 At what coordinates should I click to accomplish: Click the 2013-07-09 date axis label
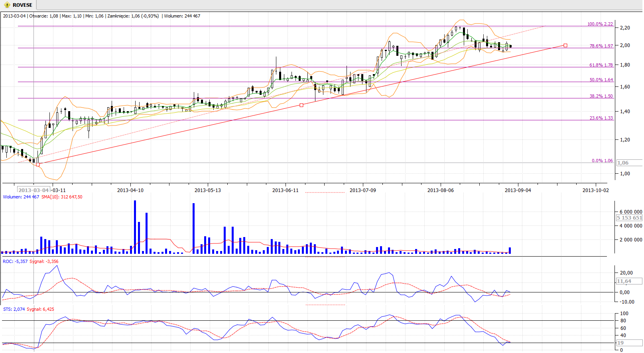coord(363,190)
